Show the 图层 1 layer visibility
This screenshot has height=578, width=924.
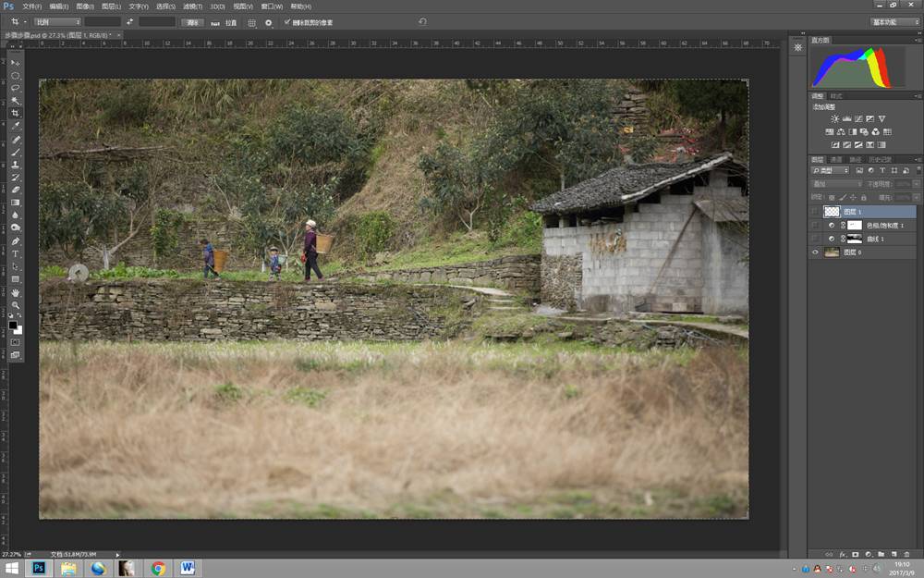pos(815,212)
